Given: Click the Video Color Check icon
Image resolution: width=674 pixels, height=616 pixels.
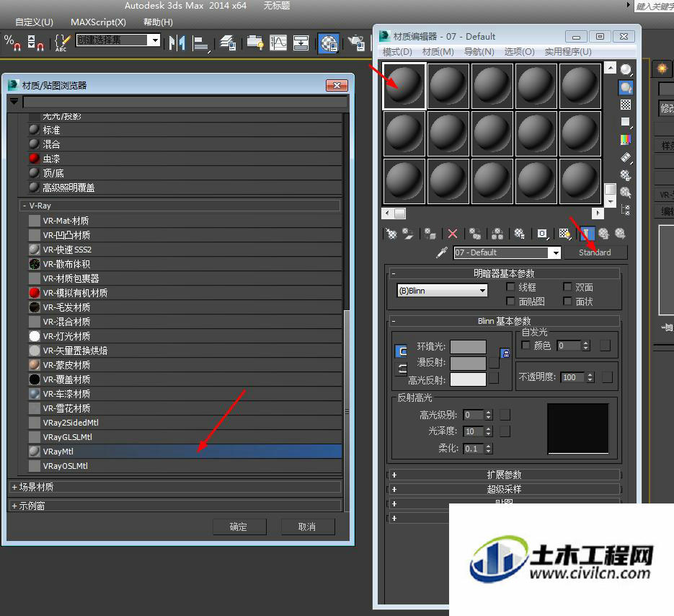Looking at the screenshot, I should (x=626, y=139).
